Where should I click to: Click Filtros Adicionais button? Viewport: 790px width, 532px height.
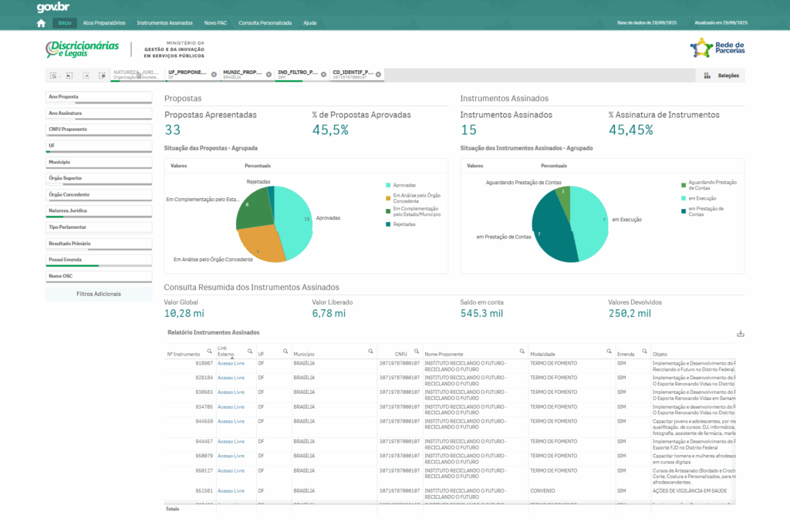coord(99,294)
